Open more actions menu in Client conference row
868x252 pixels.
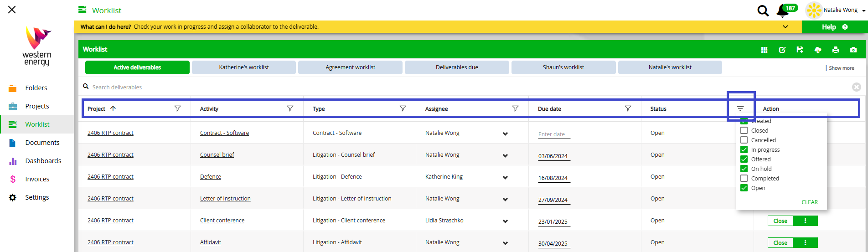tap(806, 221)
